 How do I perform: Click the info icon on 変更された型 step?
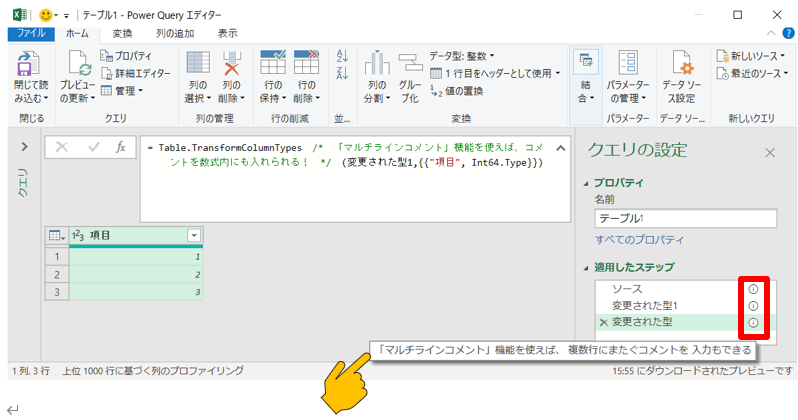(753, 322)
